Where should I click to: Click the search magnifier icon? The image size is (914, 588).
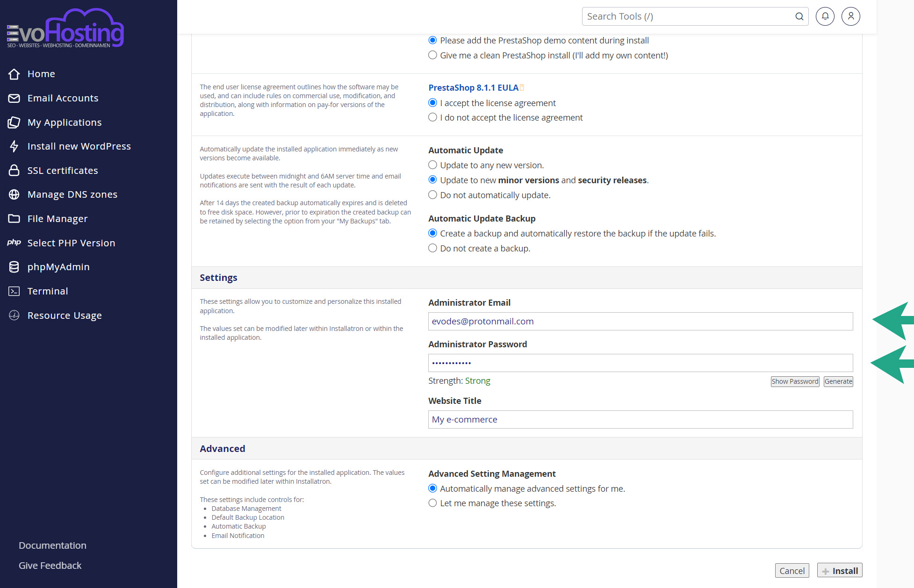(x=799, y=16)
